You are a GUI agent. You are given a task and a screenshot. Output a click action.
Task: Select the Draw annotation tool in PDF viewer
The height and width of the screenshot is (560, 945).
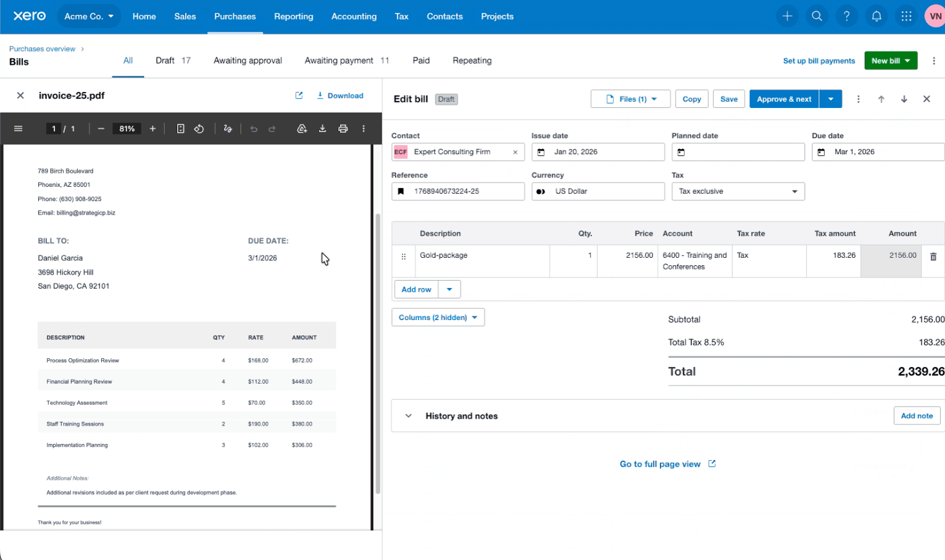228,128
